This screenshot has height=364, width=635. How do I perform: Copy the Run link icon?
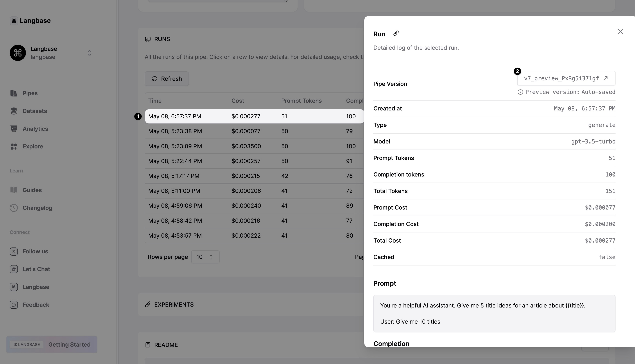click(x=396, y=33)
